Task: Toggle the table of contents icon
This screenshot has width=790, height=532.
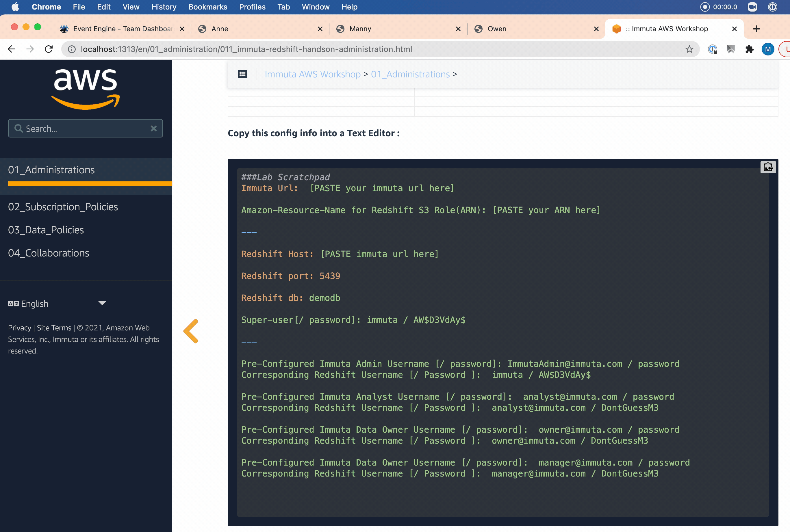Action: click(x=242, y=74)
